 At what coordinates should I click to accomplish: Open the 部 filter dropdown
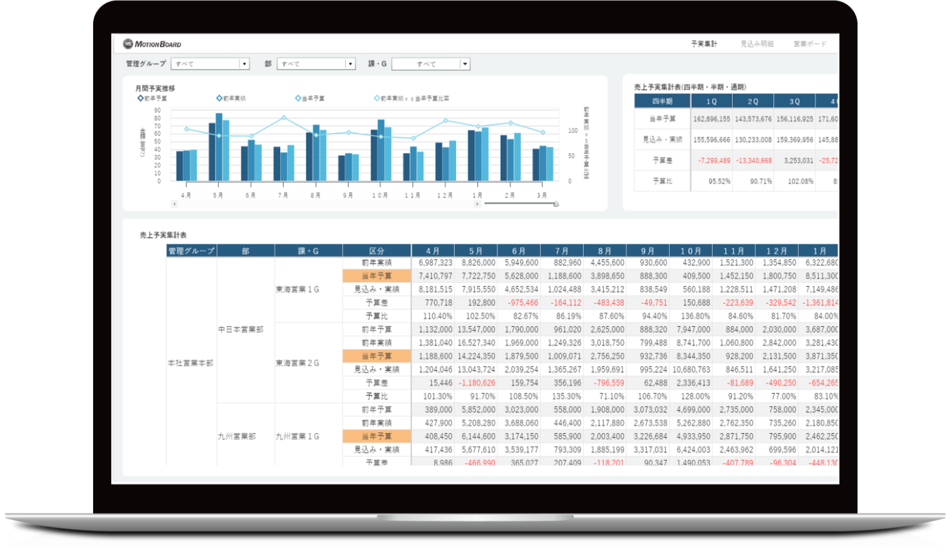[x=350, y=64]
